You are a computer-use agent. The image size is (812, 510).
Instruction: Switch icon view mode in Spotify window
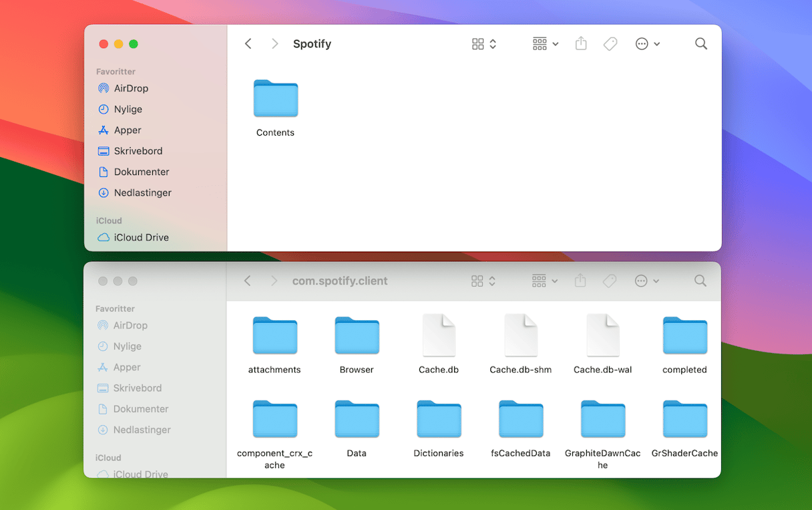click(484, 43)
